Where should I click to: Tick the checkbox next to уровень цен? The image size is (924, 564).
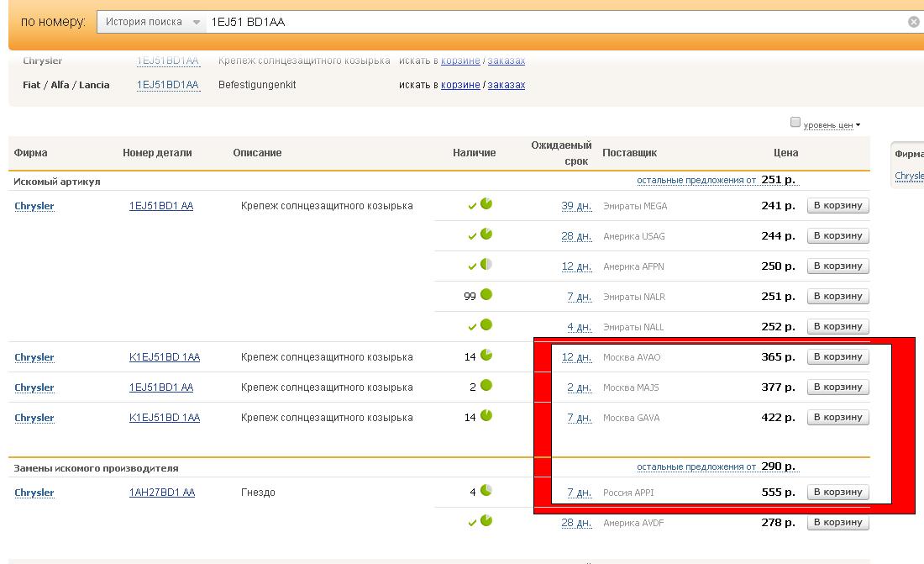coord(795,122)
